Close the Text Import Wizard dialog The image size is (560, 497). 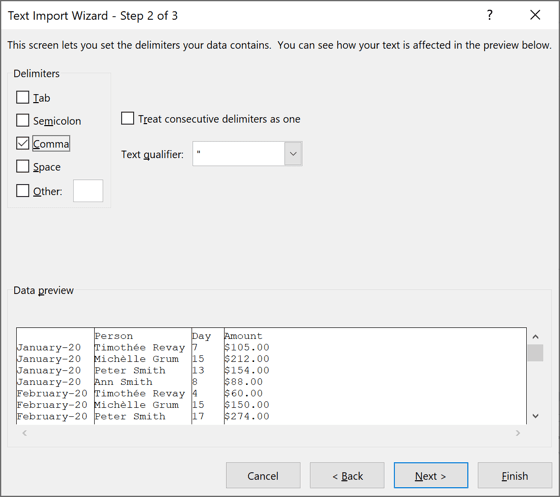pos(535,15)
